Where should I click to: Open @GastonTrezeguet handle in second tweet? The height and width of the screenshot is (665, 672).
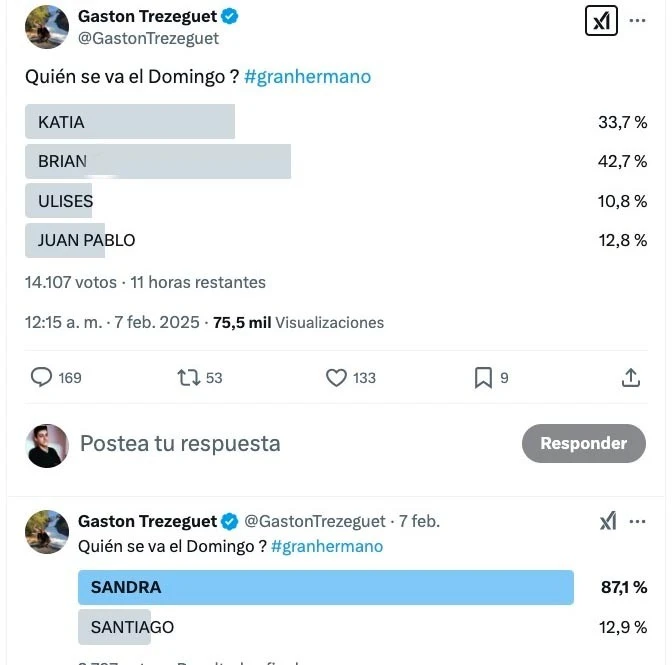pos(315,521)
